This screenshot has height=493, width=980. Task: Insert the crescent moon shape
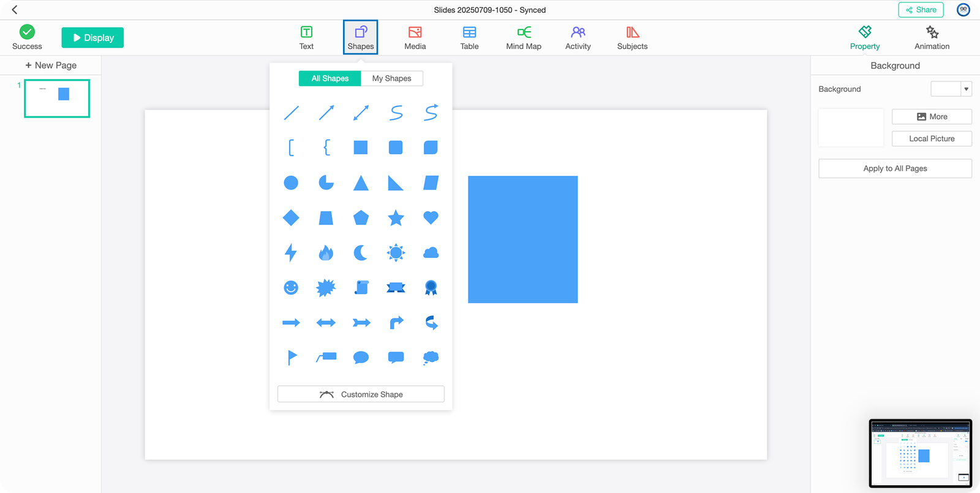click(361, 252)
